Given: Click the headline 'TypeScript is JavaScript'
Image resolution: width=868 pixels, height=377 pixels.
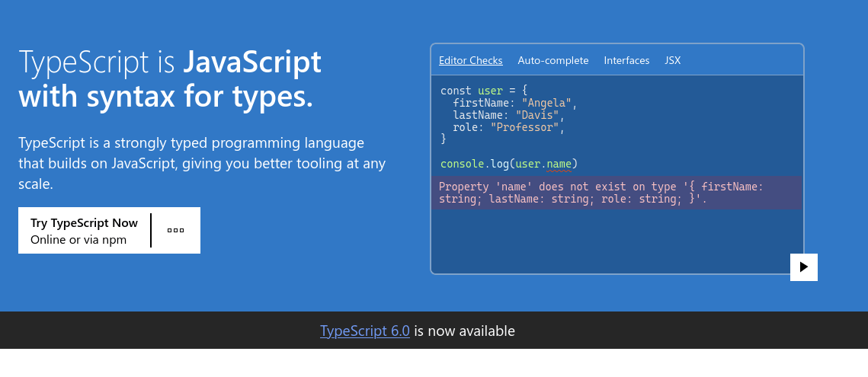Looking at the screenshot, I should pos(170,62).
